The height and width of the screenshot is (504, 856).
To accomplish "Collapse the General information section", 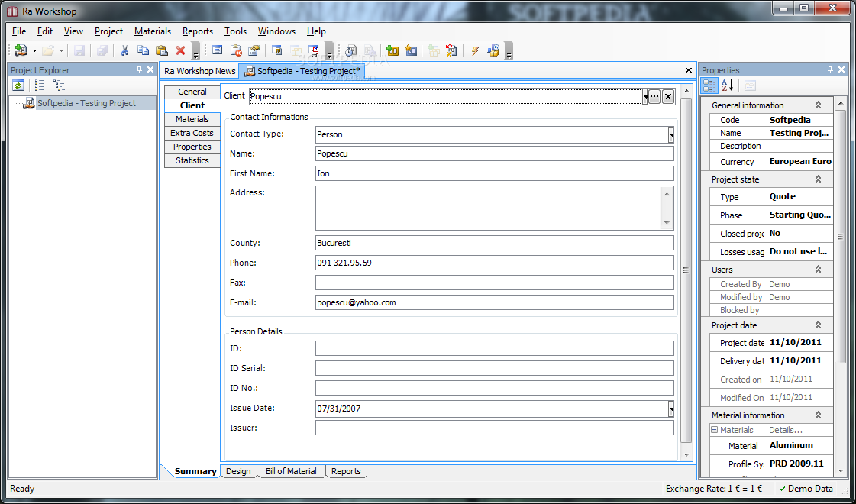I will point(818,105).
